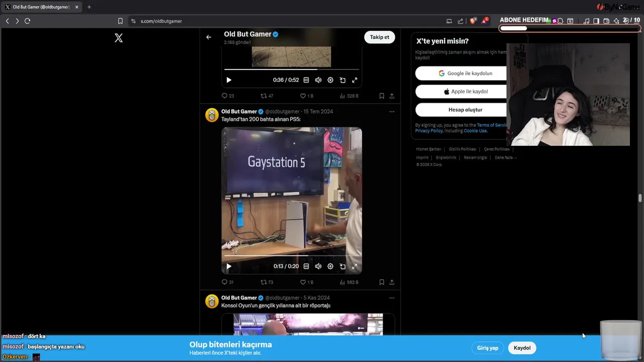Open settings gear on the 0:36 / 0:52 video
The width and height of the screenshot is (644, 362).
coord(330,80)
